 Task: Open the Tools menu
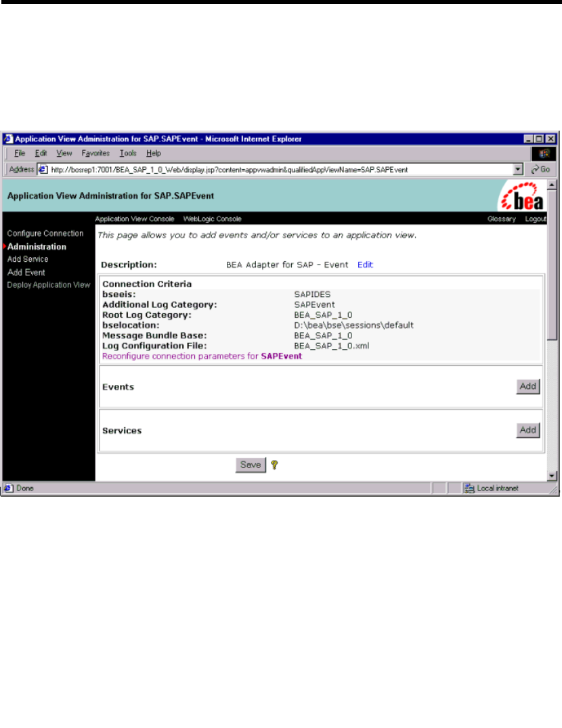coord(128,153)
